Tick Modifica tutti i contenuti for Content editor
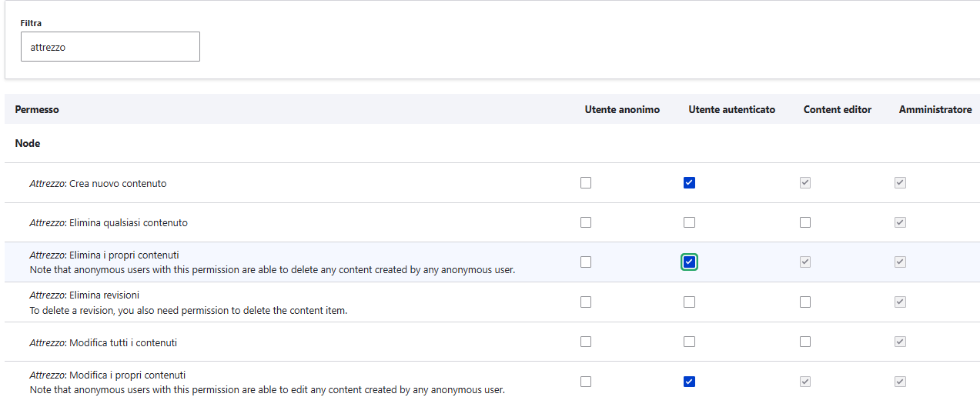 point(805,342)
